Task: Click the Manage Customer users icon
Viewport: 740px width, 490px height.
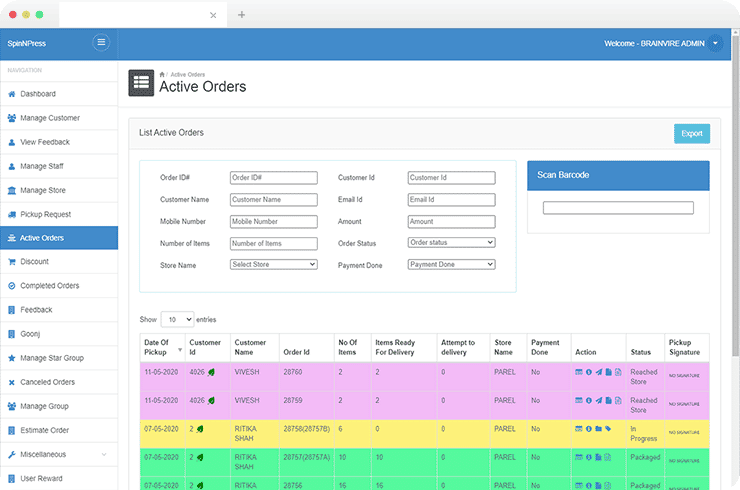Action: click(12, 118)
